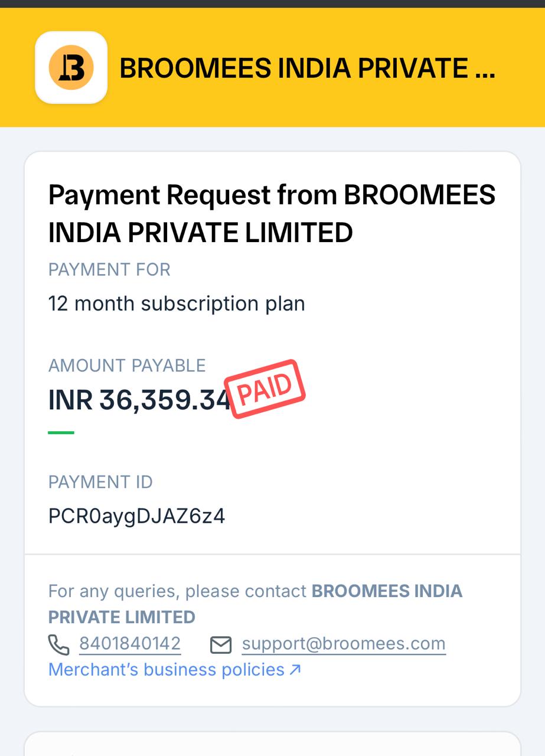
Task: Click the AMOUNT PAYABLE label
Action: [x=127, y=366]
